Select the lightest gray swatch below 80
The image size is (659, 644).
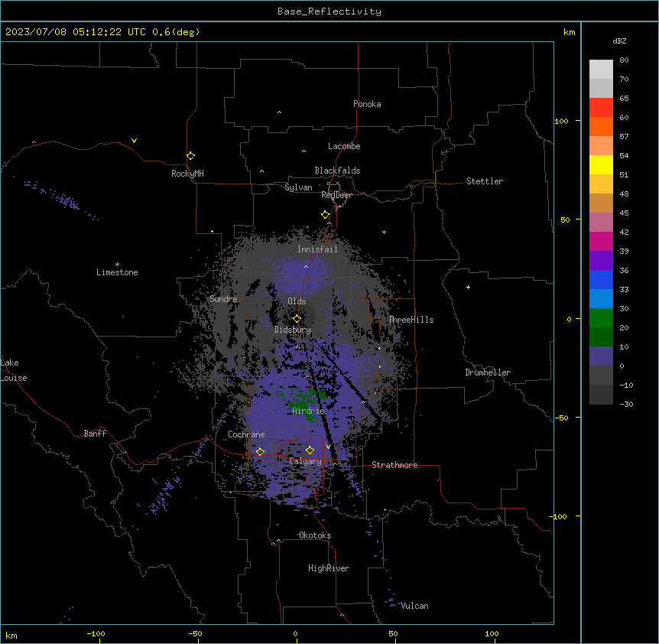(601, 69)
